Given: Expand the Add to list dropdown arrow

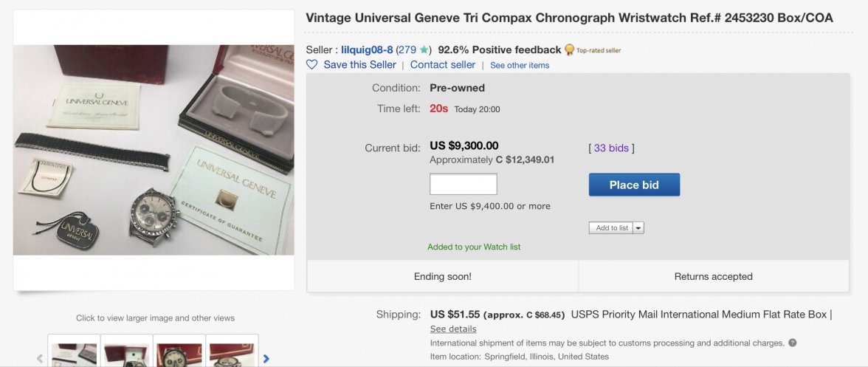Looking at the screenshot, I should coord(638,228).
